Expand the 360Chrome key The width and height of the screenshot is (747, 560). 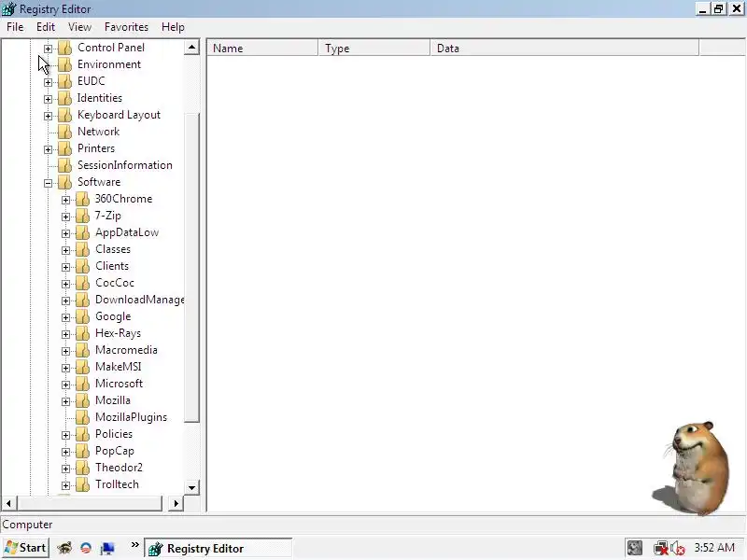(65, 200)
